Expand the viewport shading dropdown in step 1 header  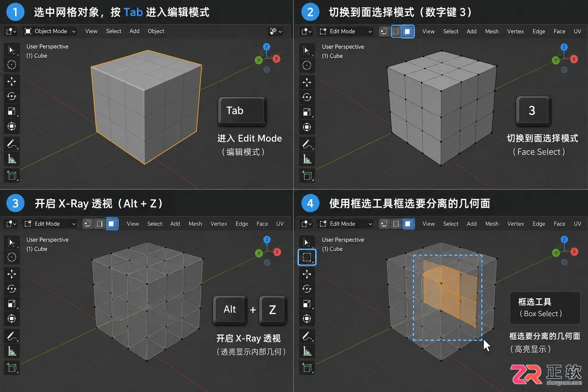pyautogui.click(x=275, y=31)
